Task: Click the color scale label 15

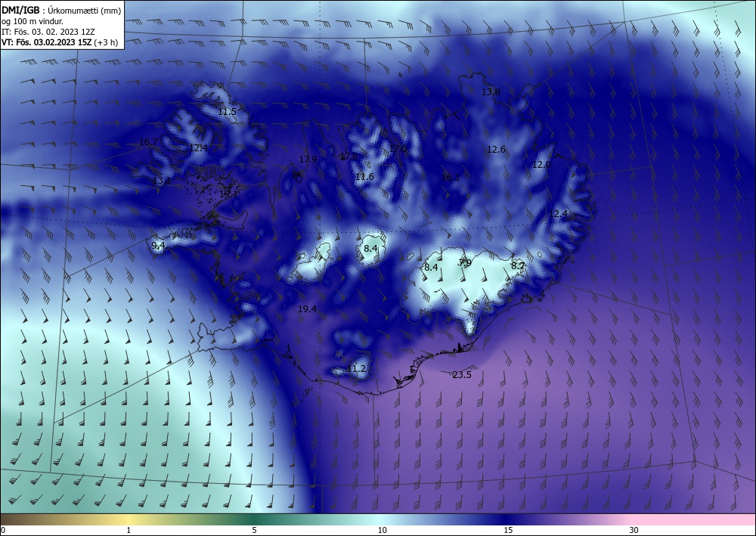Action: tap(508, 530)
